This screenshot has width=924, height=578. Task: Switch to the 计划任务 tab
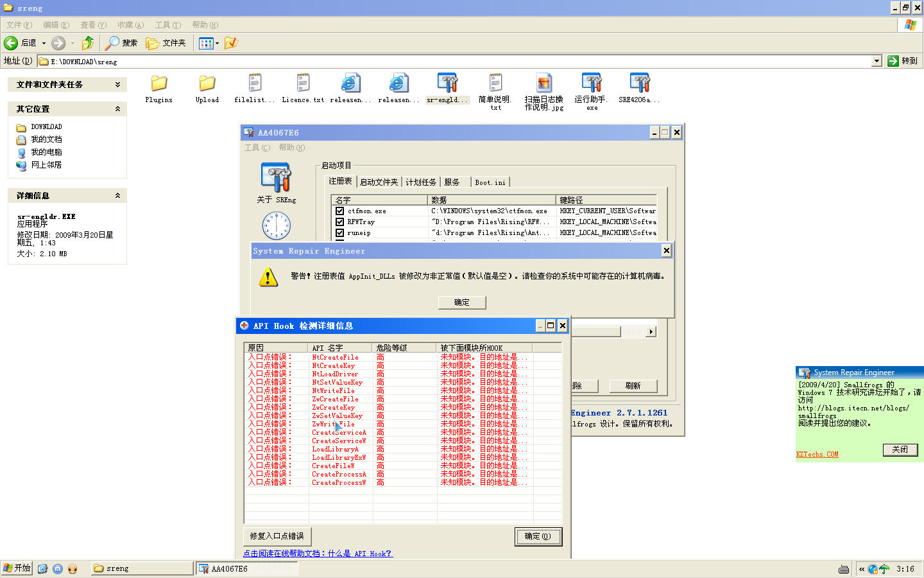coord(421,182)
